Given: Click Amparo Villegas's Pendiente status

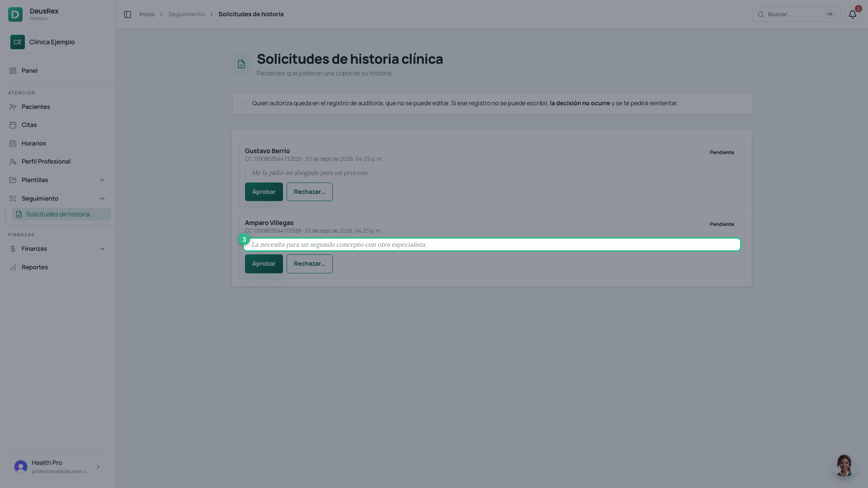Looking at the screenshot, I should tap(722, 225).
